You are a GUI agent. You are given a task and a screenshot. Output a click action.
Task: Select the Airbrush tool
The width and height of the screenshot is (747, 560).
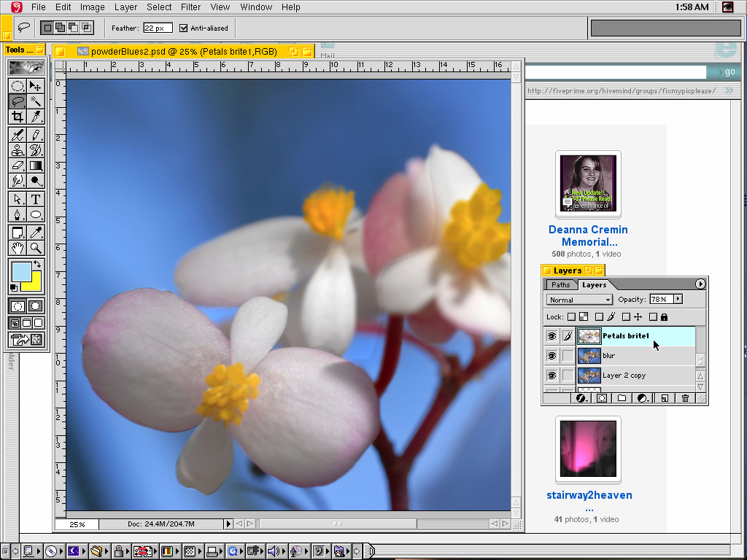tap(18, 135)
